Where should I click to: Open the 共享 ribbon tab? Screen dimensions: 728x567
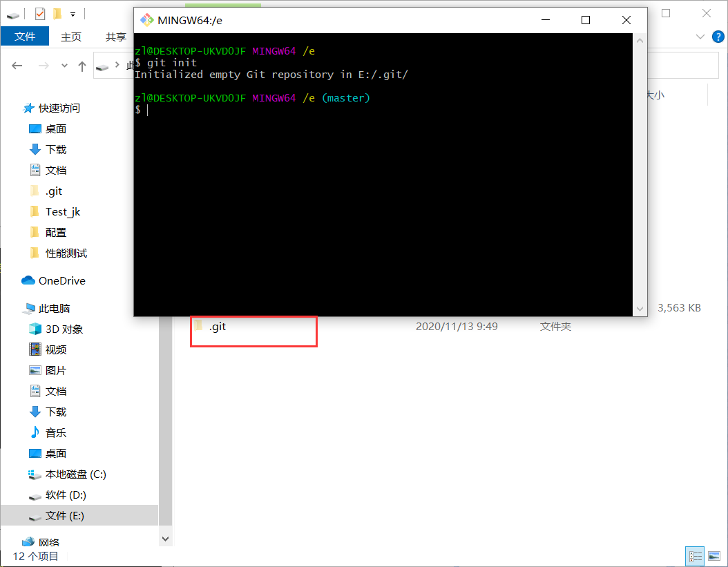pyautogui.click(x=115, y=37)
